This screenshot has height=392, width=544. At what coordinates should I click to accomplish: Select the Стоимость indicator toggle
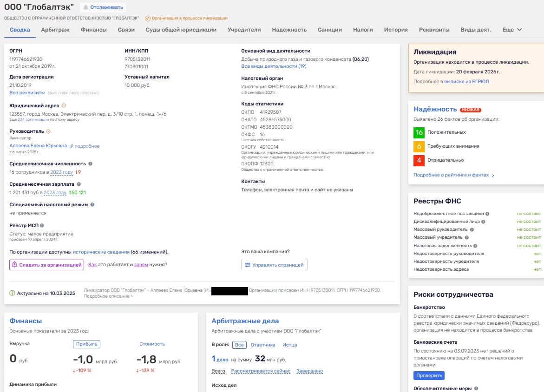[x=152, y=344]
